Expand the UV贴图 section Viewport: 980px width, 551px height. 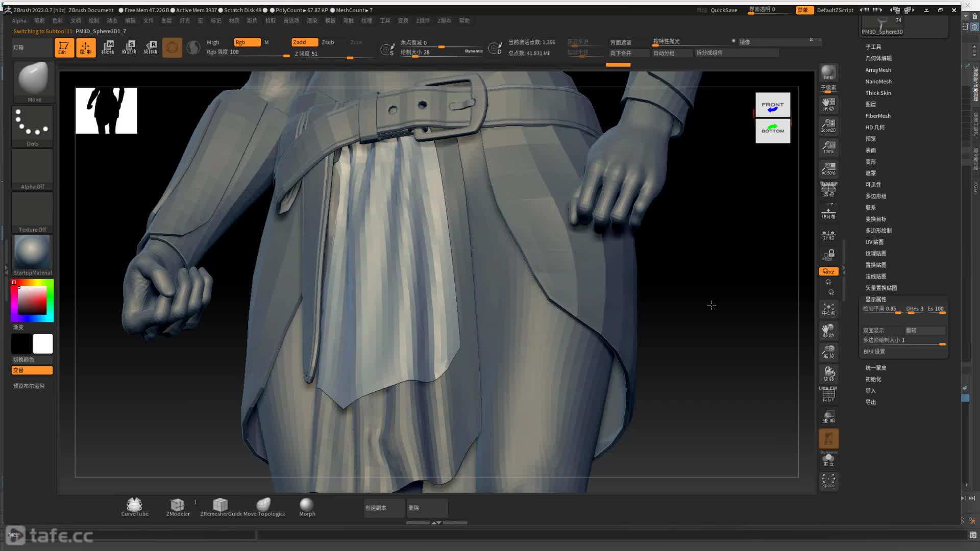point(874,242)
